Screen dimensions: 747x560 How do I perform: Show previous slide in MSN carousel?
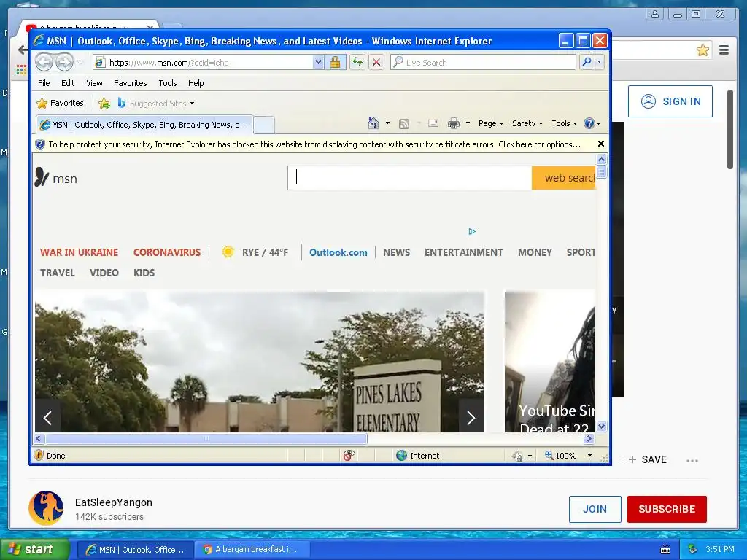(47, 418)
